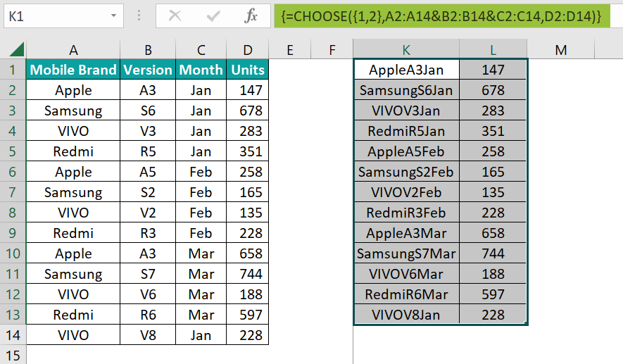Select version cell R3
This screenshot has width=623, height=364.
tap(148, 233)
